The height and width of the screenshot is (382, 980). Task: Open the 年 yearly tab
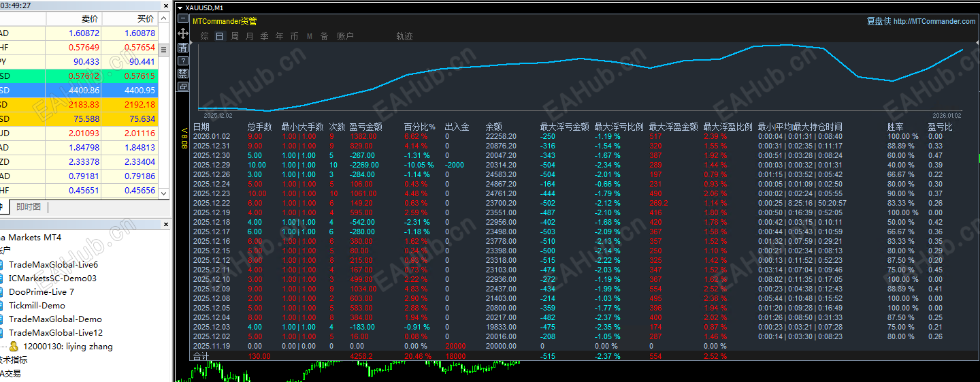(280, 36)
